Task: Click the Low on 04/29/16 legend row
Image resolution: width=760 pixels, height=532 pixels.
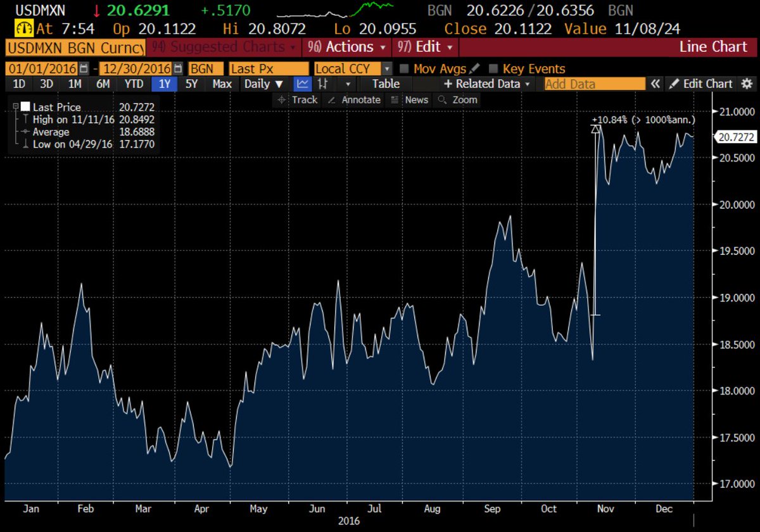Action: [x=88, y=144]
